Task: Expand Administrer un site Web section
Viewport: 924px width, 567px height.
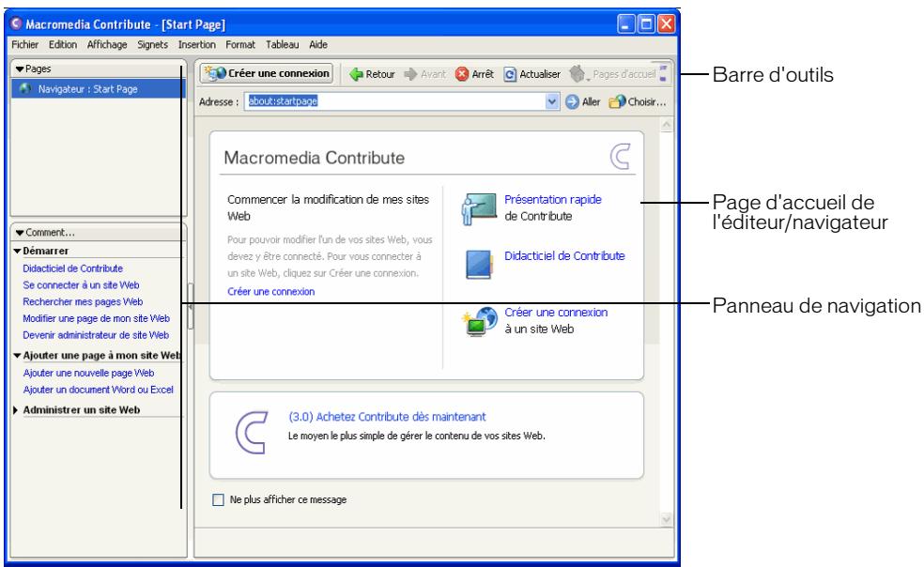Action: coord(16,410)
